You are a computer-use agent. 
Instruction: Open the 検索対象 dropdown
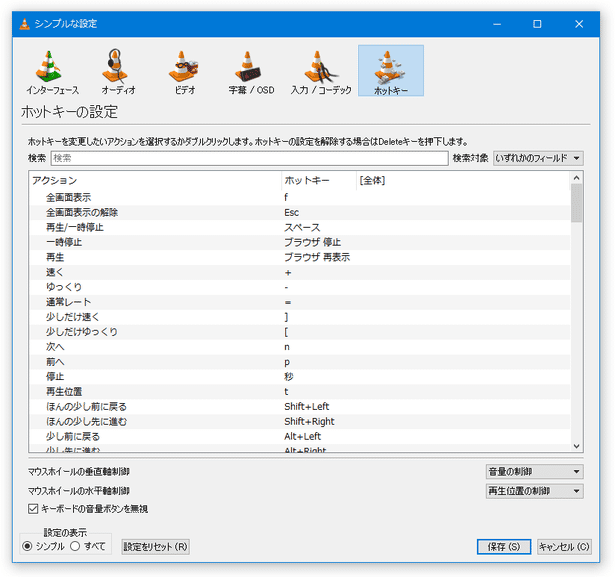coord(538,158)
